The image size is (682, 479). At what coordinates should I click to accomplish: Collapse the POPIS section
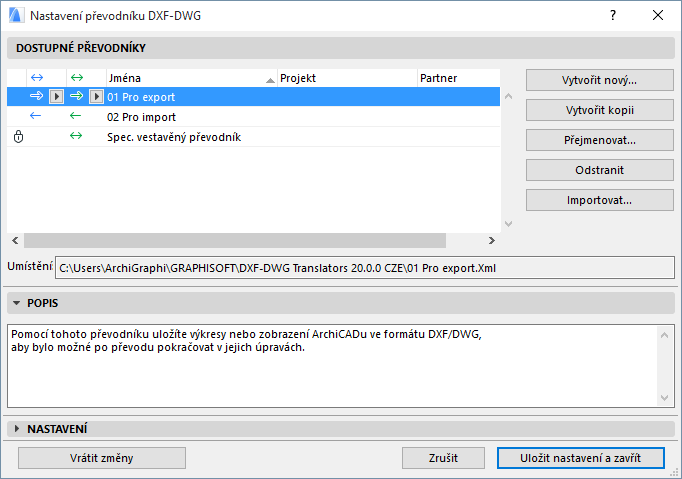click(x=18, y=302)
